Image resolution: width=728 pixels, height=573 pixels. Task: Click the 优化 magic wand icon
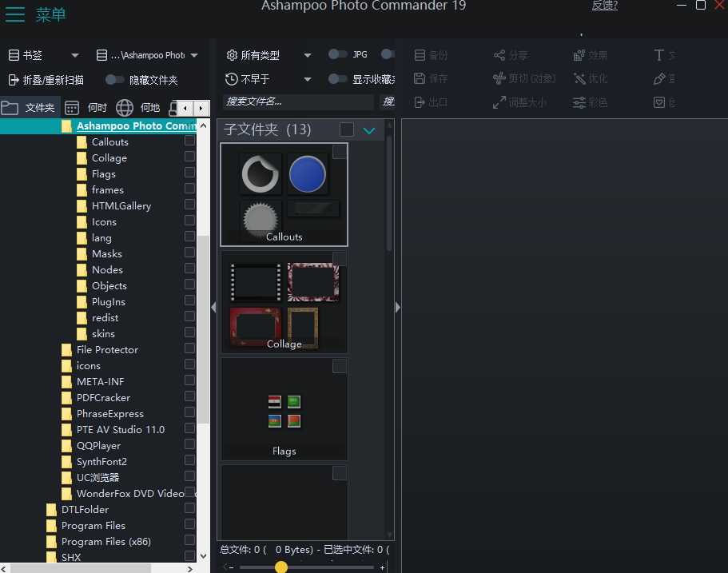[x=579, y=78]
